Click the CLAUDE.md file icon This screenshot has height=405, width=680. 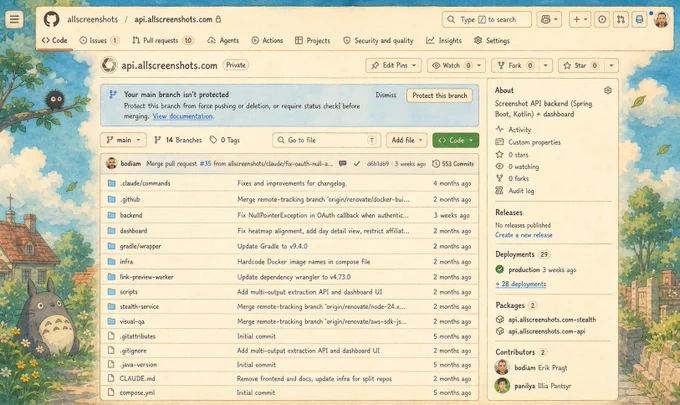point(111,378)
